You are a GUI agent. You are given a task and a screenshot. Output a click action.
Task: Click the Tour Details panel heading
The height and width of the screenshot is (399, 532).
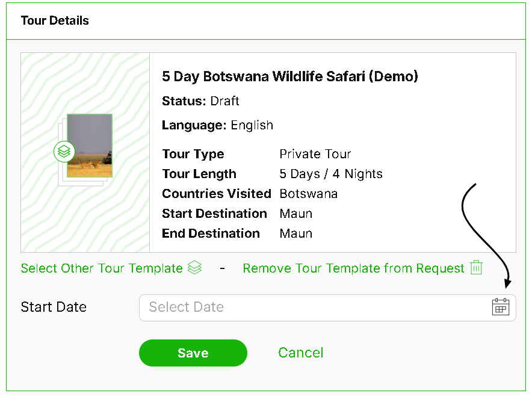(x=55, y=20)
